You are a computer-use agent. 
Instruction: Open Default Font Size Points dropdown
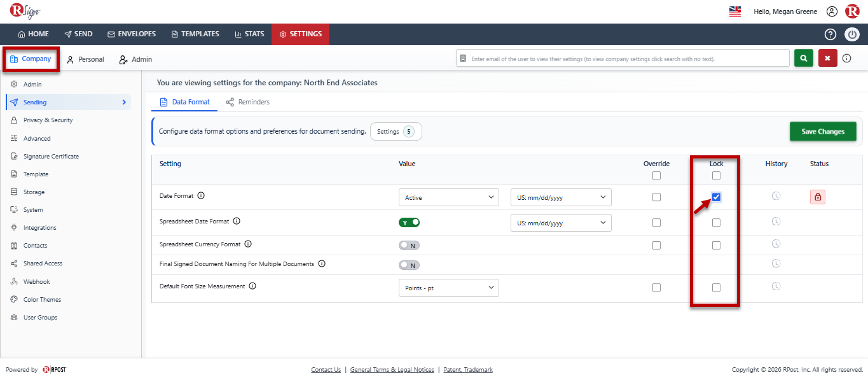(x=449, y=288)
